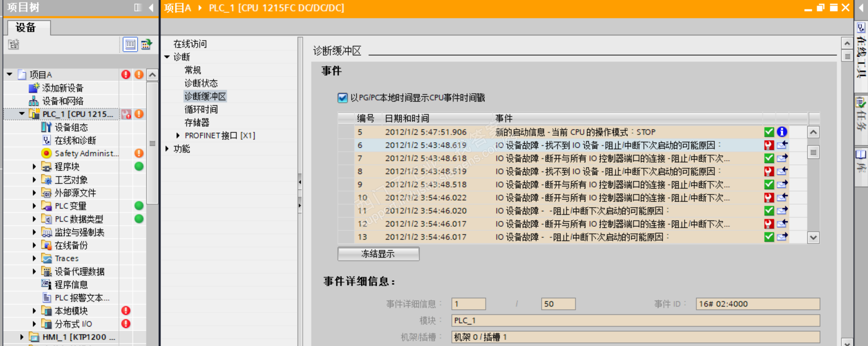Select 诊断状态 in the navigation

(x=201, y=83)
